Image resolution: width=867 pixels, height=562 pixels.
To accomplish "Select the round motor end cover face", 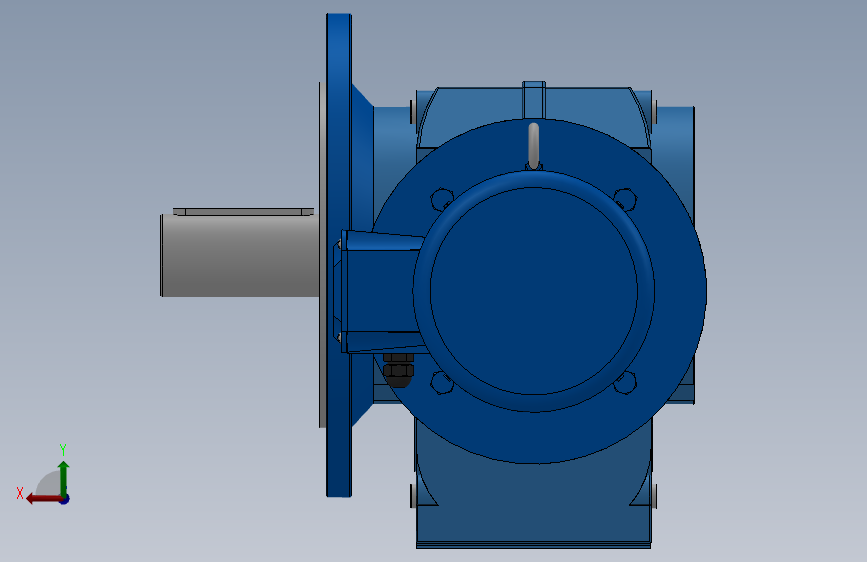I will coord(534,291).
